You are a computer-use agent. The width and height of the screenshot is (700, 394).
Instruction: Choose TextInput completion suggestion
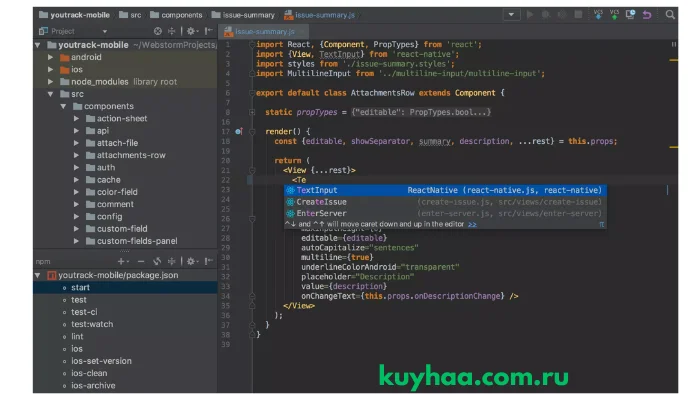445,190
